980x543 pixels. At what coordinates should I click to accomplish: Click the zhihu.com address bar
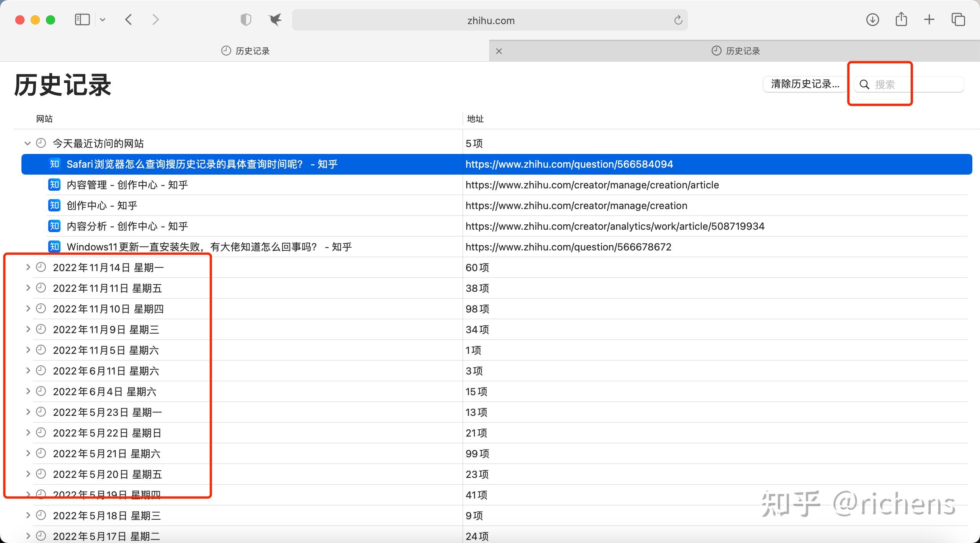point(490,20)
